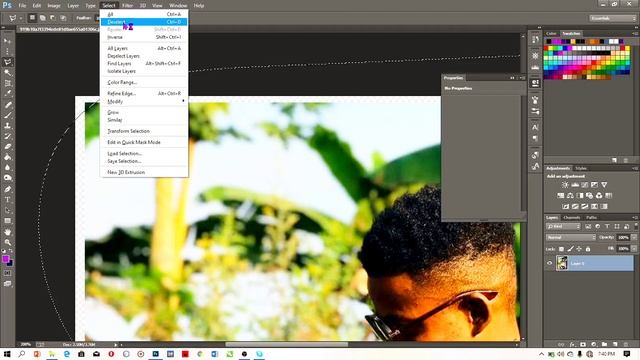Select the Hand tool

tap(7, 232)
